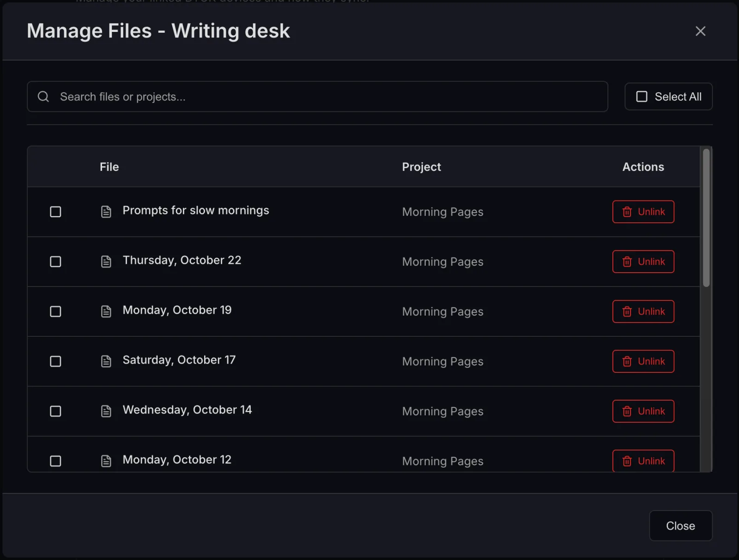Click file name Monday, October 12
This screenshot has height=560, width=739.
point(177,460)
